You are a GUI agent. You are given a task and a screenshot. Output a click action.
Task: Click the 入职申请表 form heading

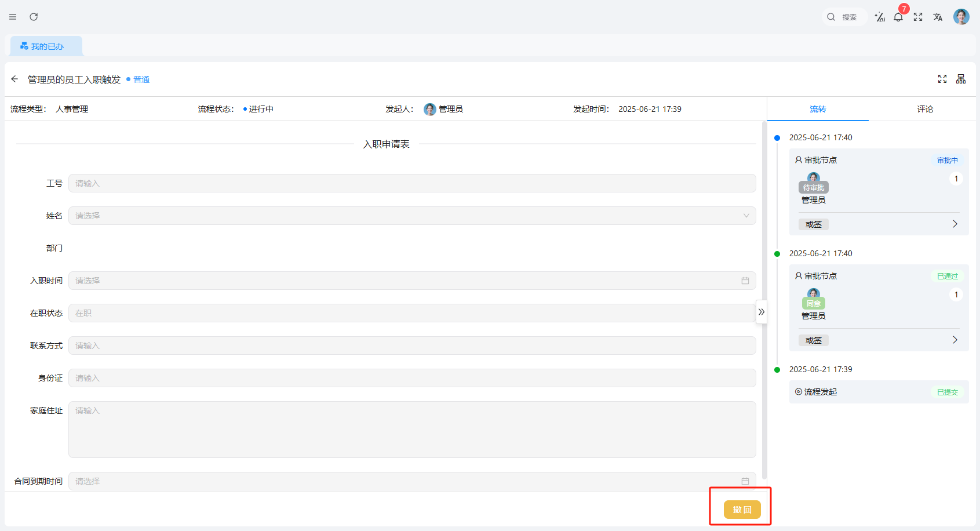(x=387, y=144)
